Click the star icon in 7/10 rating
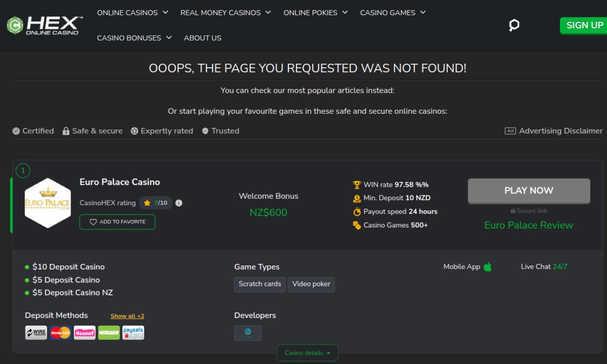607x364 pixels. click(x=147, y=203)
